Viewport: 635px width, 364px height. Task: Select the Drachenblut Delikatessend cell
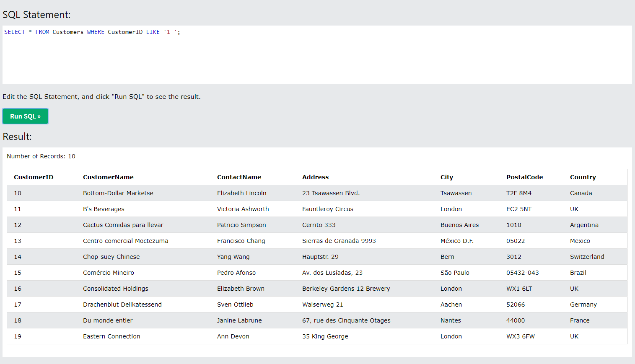pos(122,305)
